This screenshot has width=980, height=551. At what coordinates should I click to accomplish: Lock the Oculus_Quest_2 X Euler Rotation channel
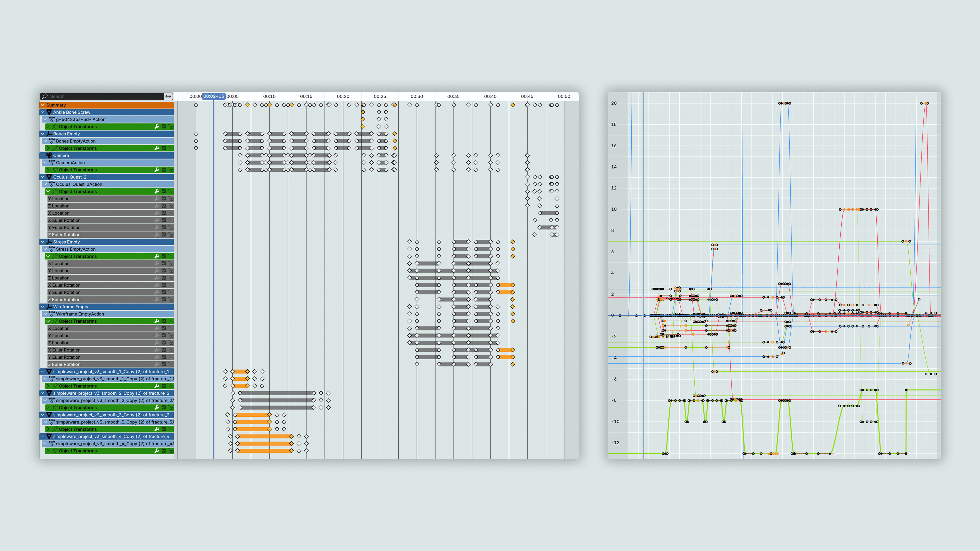coord(171,220)
